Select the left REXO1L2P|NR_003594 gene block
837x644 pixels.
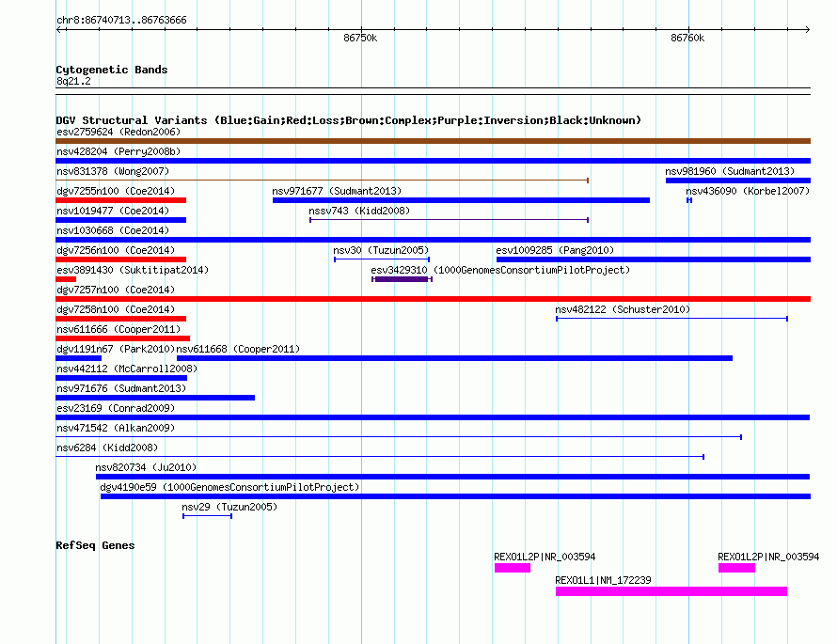[x=513, y=568]
